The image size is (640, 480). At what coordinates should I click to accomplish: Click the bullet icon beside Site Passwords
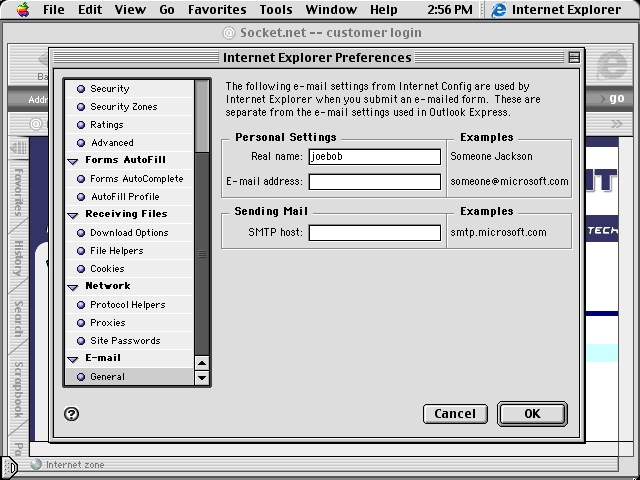[x=81, y=340]
